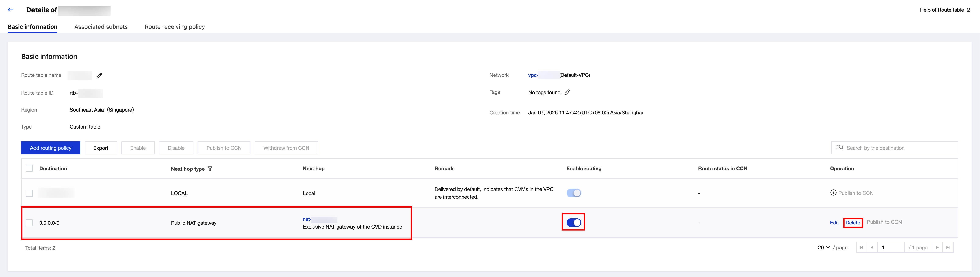Click the Export button
The width and height of the screenshot is (980, 277).
(x=100, y=148)
